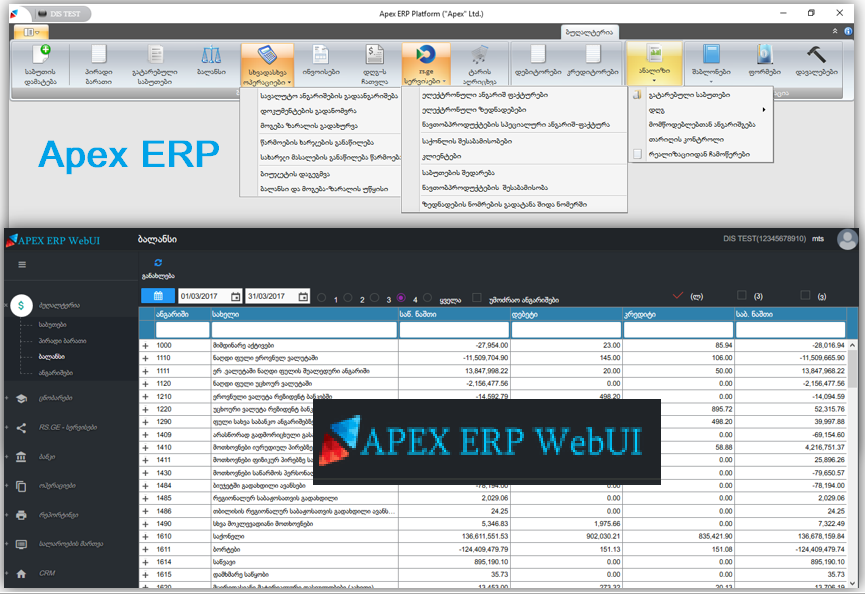Click the home CRM sidebar icon
Image resolution: width=865 pixels, height=597 pixels.
pyautogui.click(x=21, y=574)
